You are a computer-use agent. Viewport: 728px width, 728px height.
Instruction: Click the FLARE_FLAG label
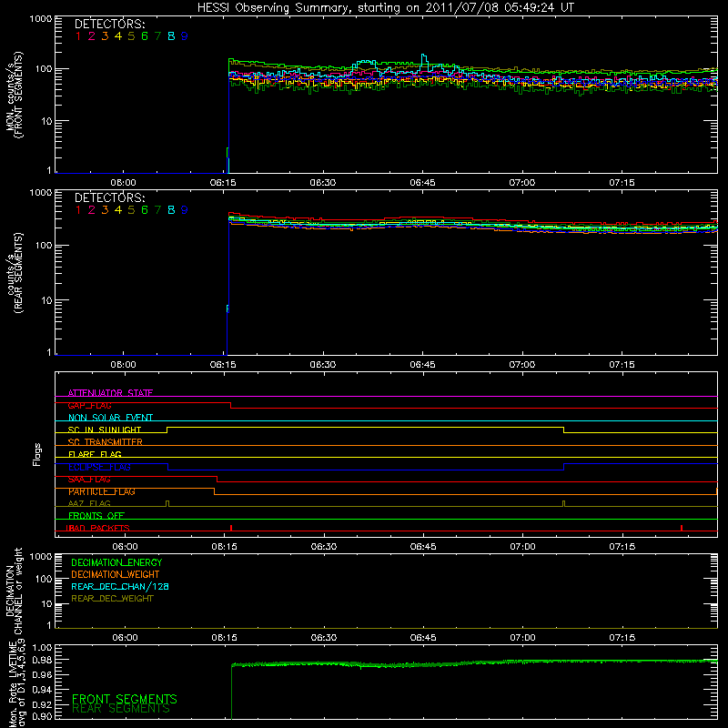95,454
